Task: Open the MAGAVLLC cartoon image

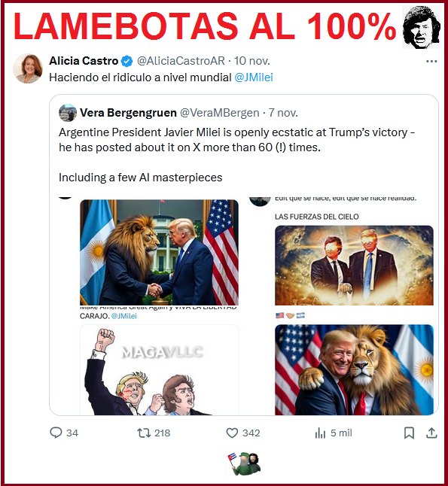Action: (x=159, y=370)
